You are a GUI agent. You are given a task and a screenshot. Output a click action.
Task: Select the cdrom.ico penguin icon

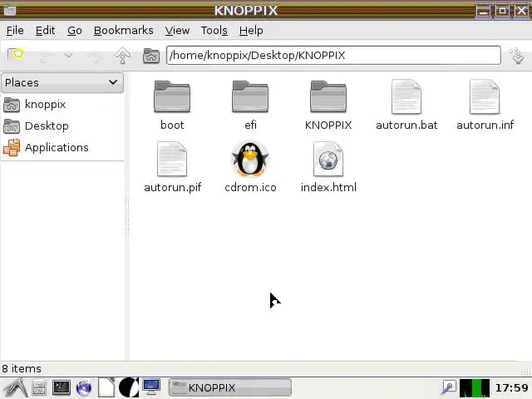250,159
